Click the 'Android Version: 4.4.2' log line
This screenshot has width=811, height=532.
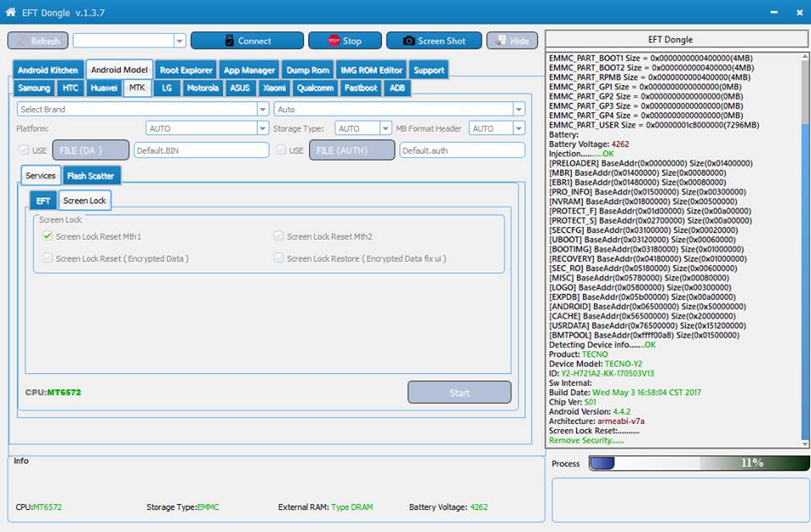590,411
